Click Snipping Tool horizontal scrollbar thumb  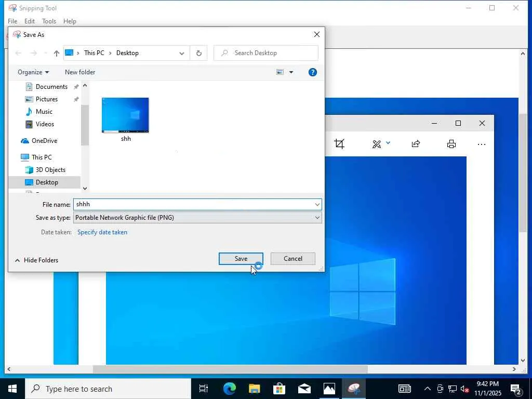[x=230, y=369]
